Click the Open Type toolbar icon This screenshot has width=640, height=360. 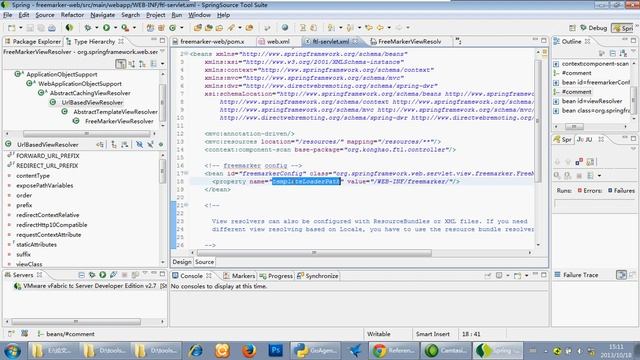coord(198,28)
